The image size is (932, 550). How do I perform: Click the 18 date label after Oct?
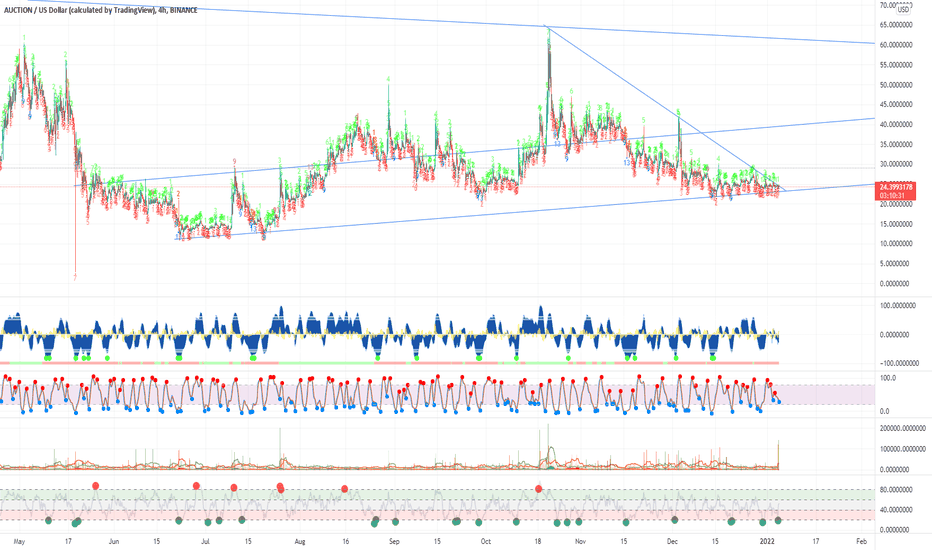click(537, 542)
